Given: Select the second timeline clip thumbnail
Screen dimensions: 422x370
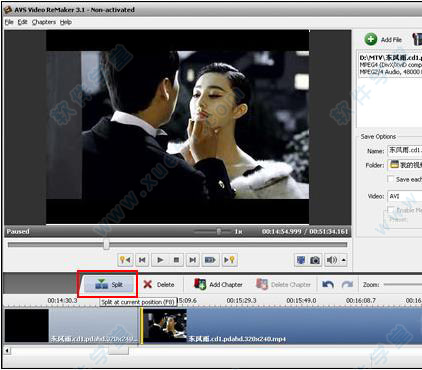Looking at the screenshot, I should tap(165, 326).
